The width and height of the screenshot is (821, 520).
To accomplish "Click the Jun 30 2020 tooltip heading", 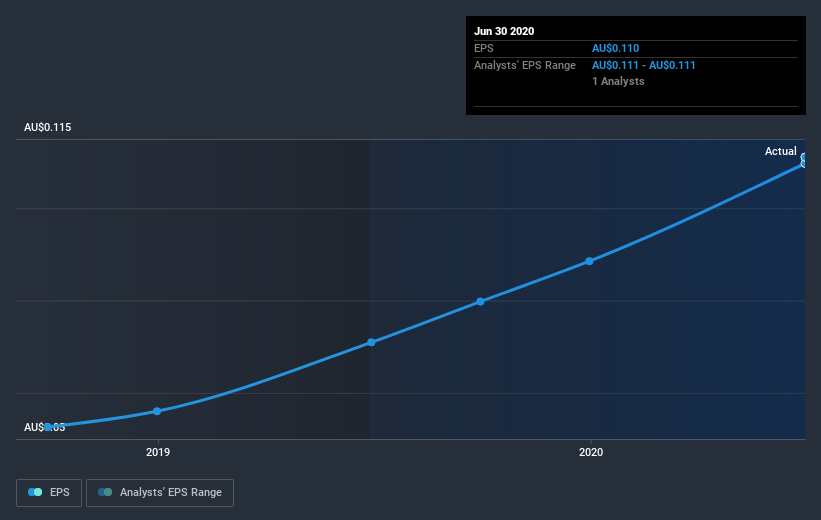I will coord(504,31).
